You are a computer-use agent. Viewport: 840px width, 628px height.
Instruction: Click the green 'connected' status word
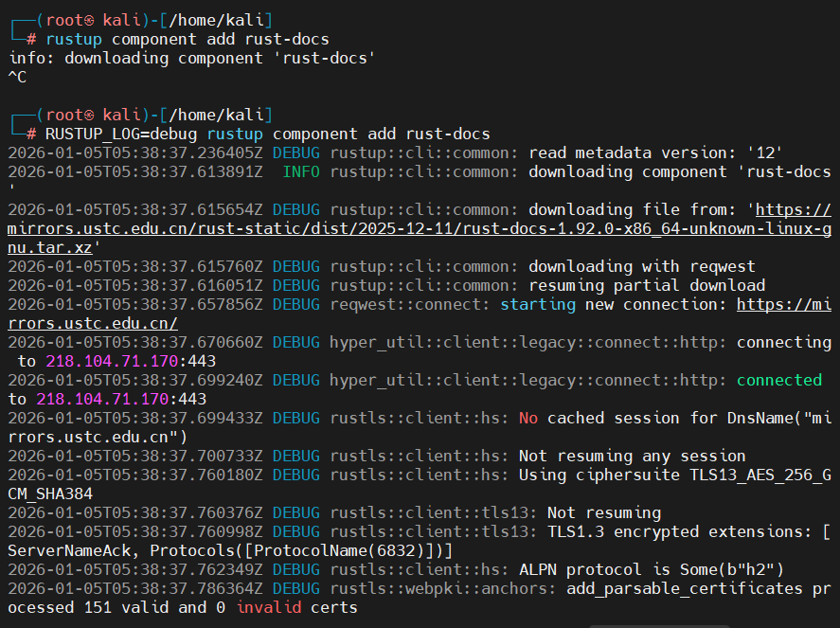coord(778,380)
